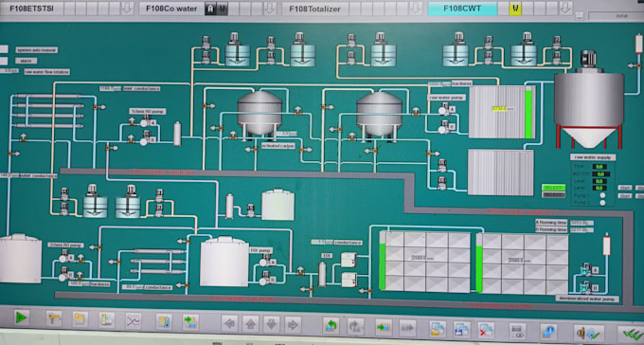The image size is (644, 345).
Task: Click raw water pump B icon
Action: click(x=444, y=128)
